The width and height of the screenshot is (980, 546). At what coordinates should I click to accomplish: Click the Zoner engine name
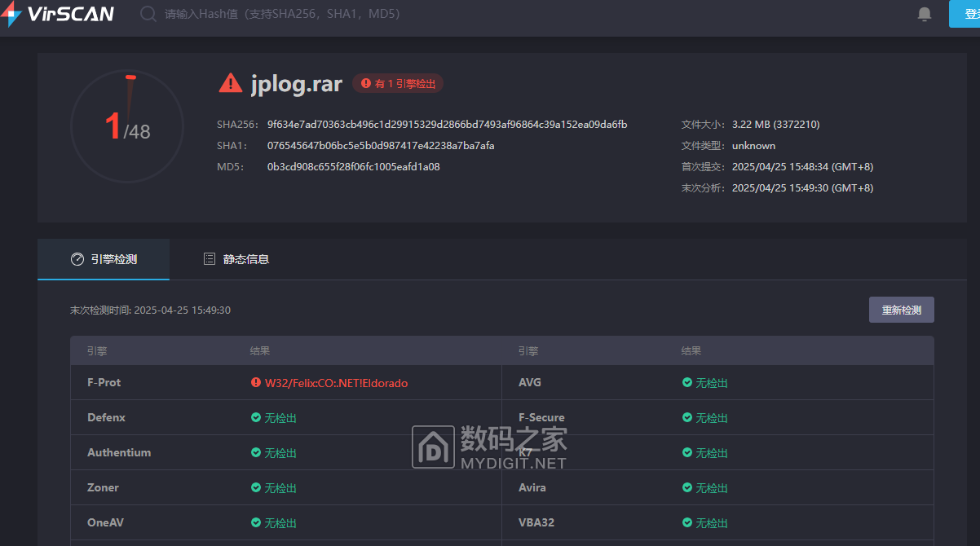[103, 487]
